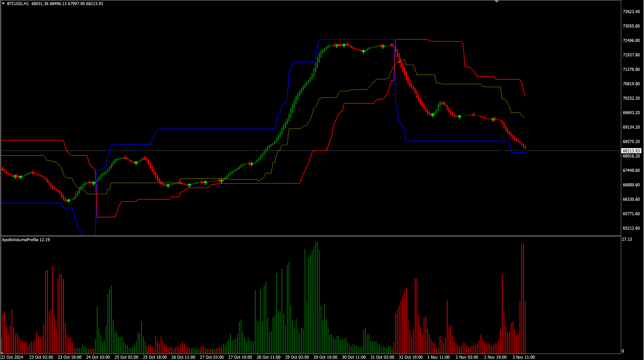644x360 pixels.
Task: Click price scale value 68016.20
Action: click(x=631, y=156)
